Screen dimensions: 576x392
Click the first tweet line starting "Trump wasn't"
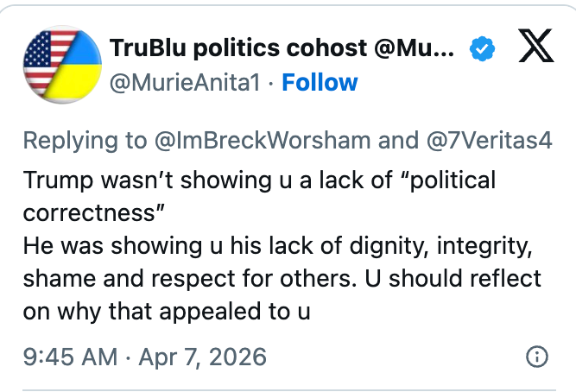(x=259, y=180)
